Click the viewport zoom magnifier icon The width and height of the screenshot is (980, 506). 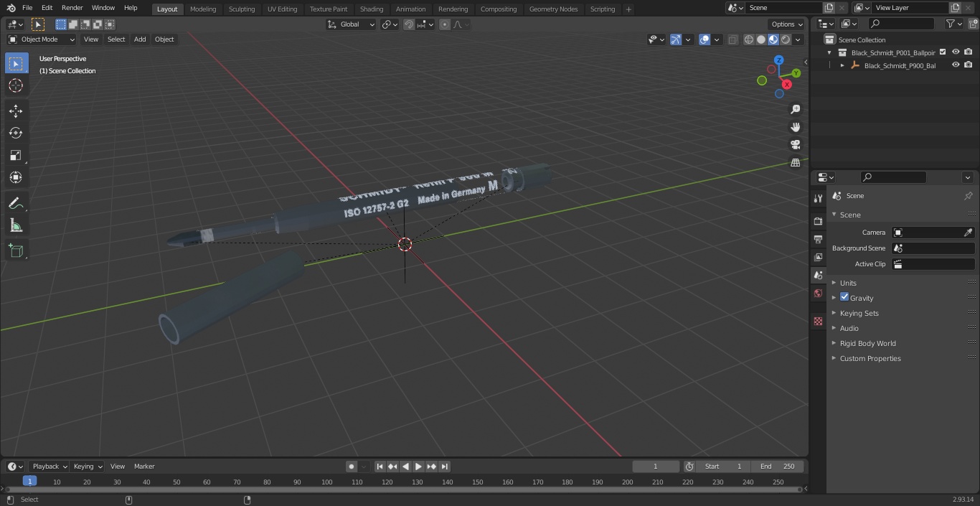click(x=795, y=109)
